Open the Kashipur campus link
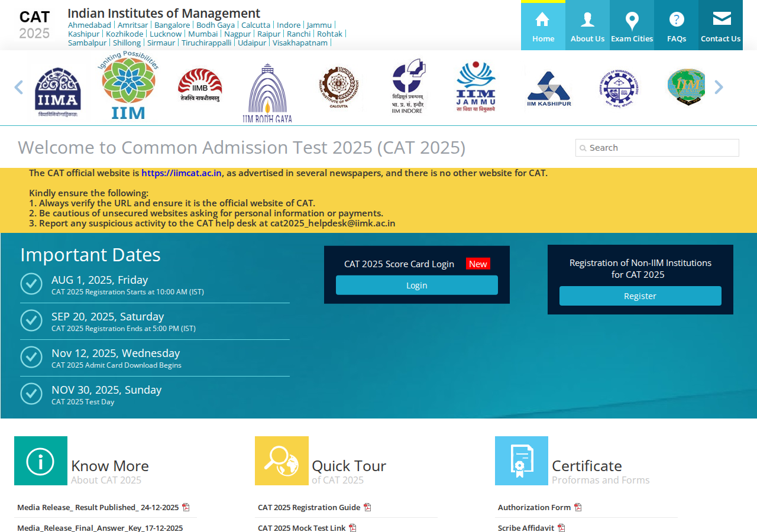 pyautogui.click(x=84, y=34)
